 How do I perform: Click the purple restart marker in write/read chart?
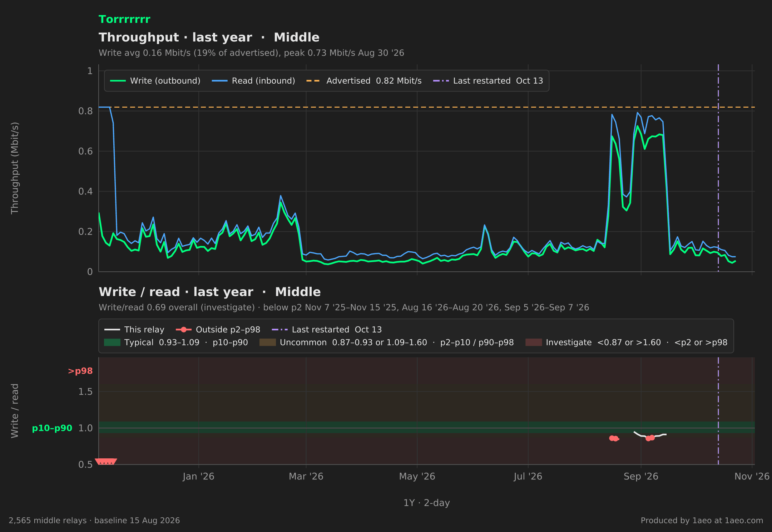[718, 411]
